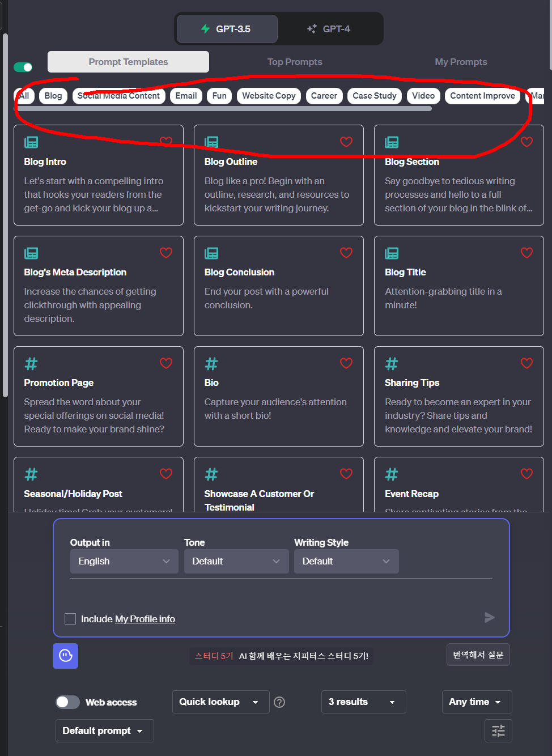Open the Writing Style Default dropdown

tap(346, 561)
